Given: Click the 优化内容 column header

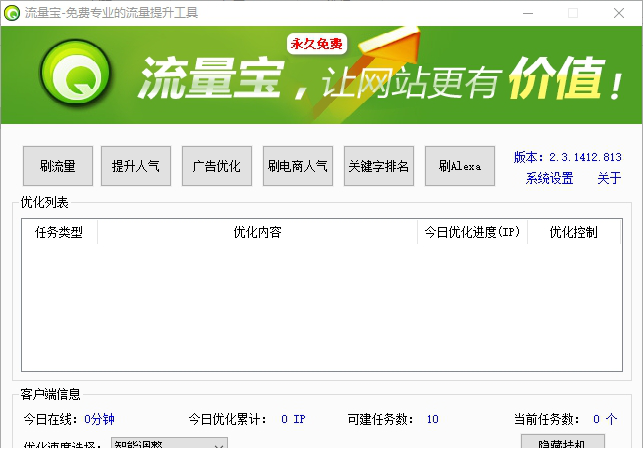Looking at the screenshot, I should point(258,232).
